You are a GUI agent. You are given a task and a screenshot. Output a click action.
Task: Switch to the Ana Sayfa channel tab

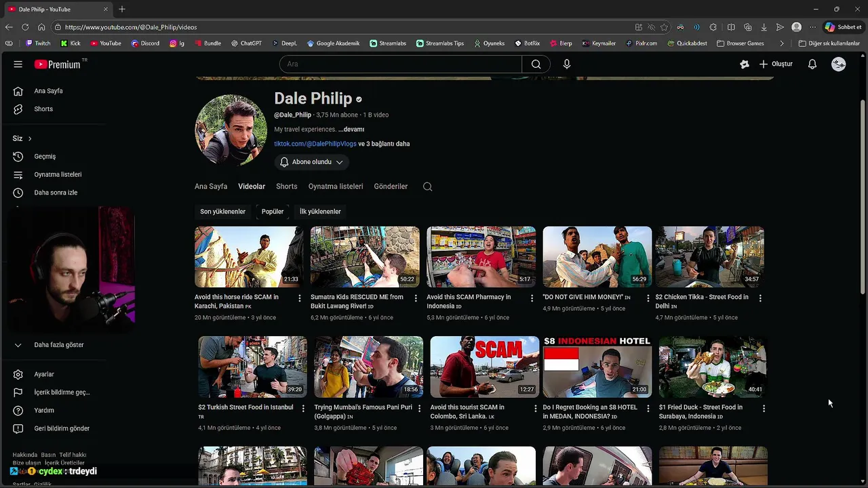[211, 186]
